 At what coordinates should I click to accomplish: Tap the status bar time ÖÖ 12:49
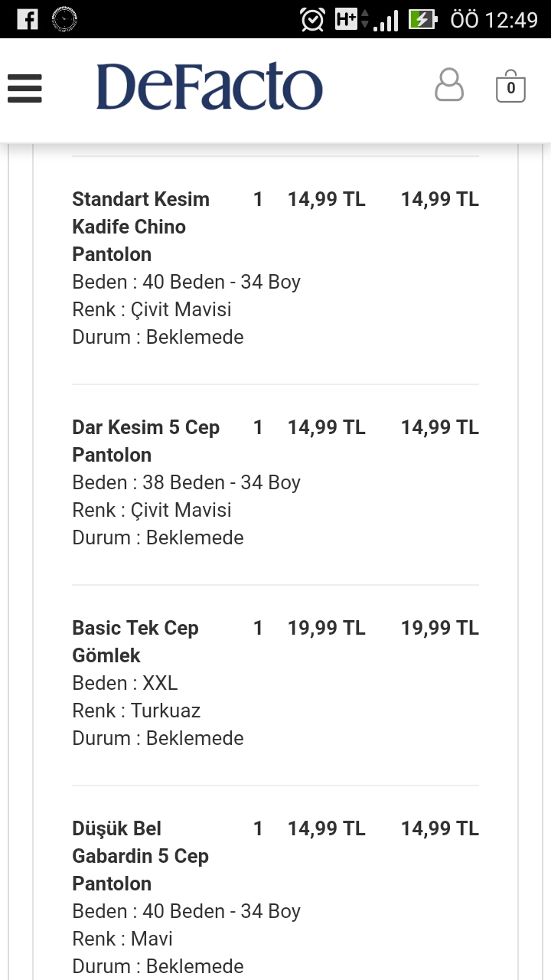tap(494, 19)
